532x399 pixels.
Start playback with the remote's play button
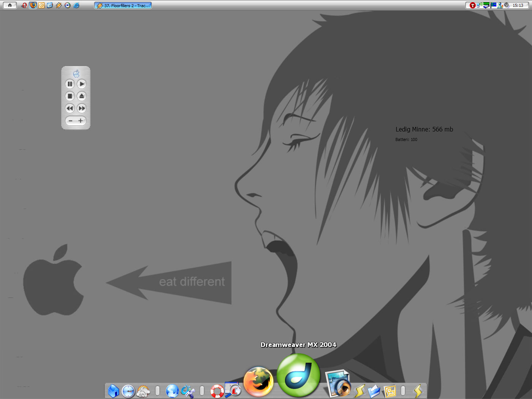click(82, 84)
